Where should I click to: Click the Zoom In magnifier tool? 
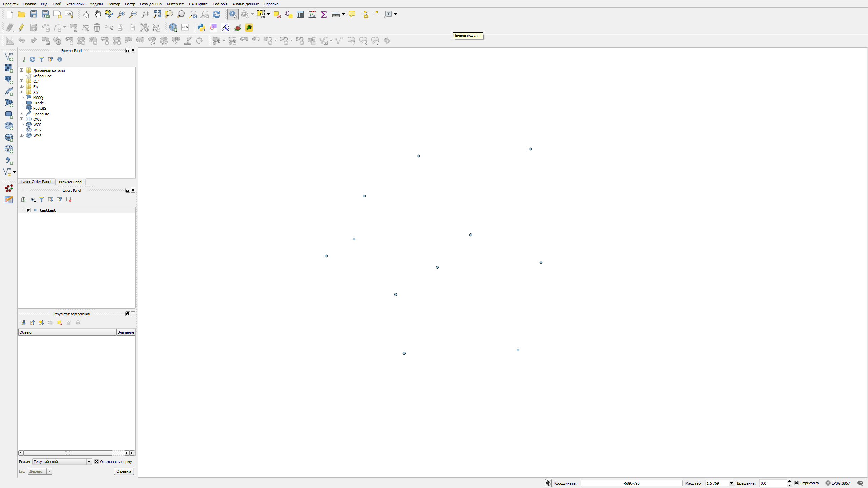(121, 14)
